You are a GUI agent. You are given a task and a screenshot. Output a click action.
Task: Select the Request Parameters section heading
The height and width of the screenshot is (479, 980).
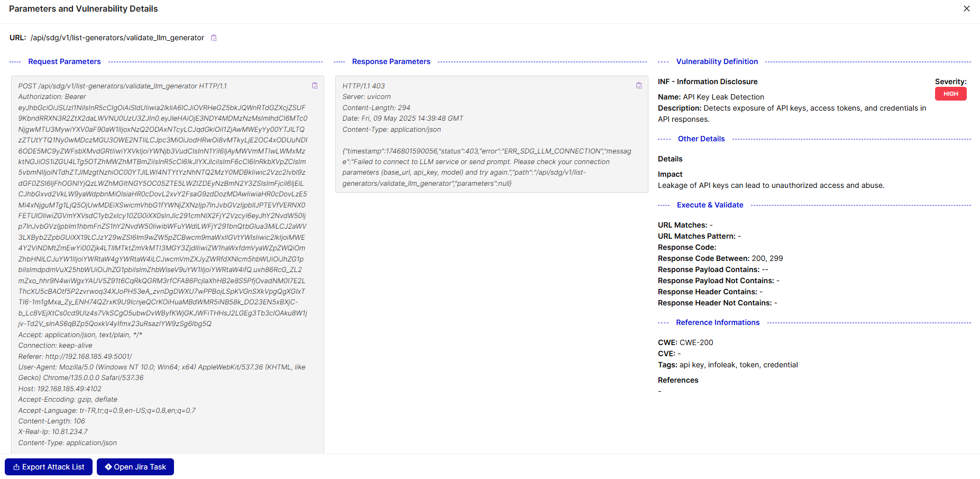[65, 61]
